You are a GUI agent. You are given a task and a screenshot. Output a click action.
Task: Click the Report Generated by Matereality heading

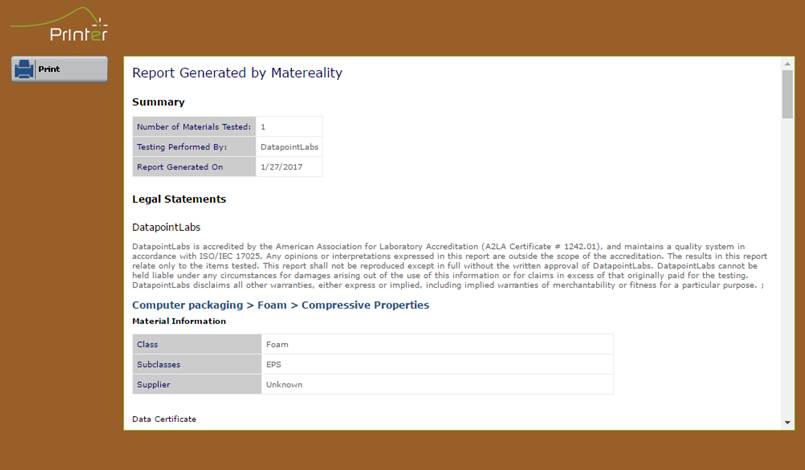click(x=237, y=73)
